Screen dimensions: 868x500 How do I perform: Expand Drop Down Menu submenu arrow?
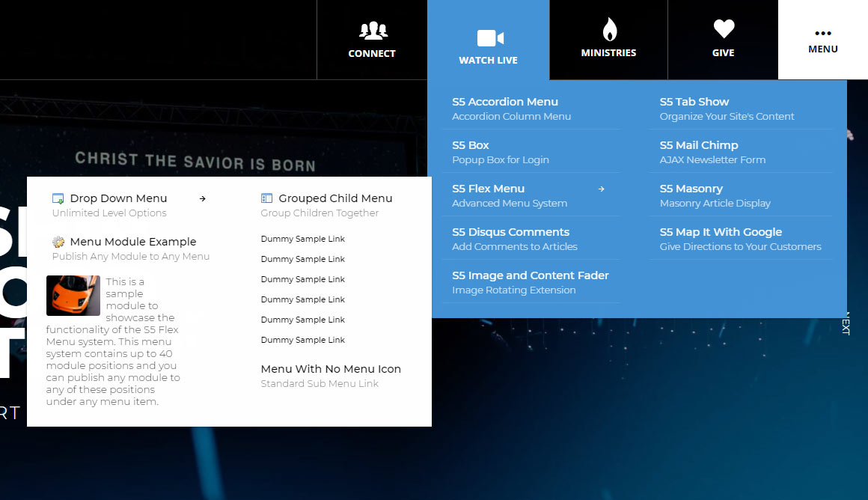point(203,199)
